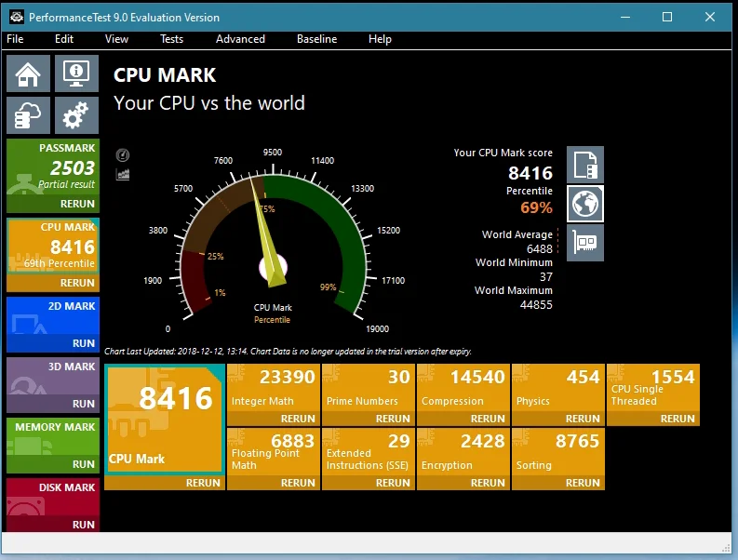Screen dimensions: 738x560
Task: Open the cloud baseline management icon
Action: (x=28, y=115)
